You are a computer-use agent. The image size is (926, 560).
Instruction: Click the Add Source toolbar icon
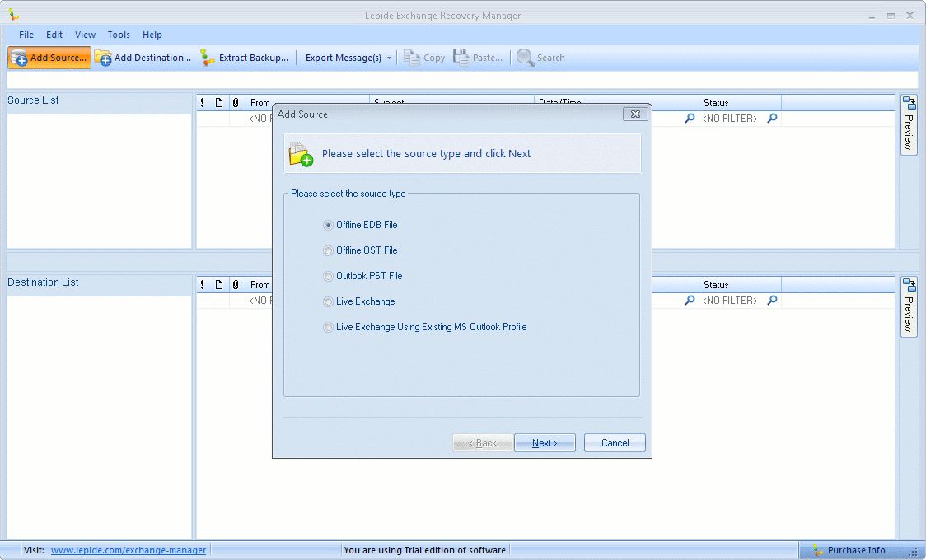coord(19,58)
